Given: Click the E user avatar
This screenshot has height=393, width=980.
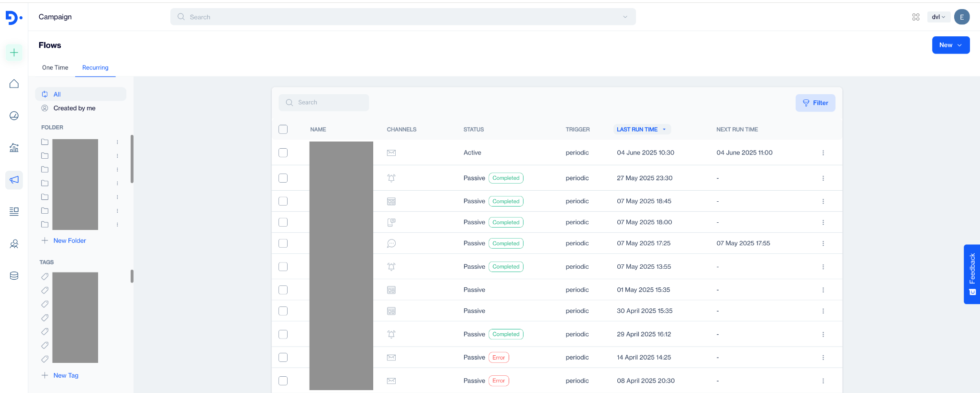Looking at the screenshot, I should tap(962, 17).
